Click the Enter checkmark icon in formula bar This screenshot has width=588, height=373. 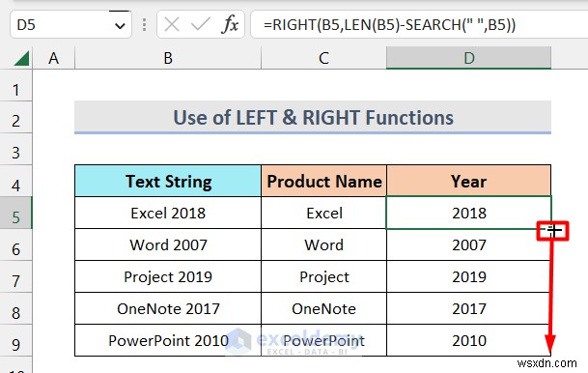point(201,25)
